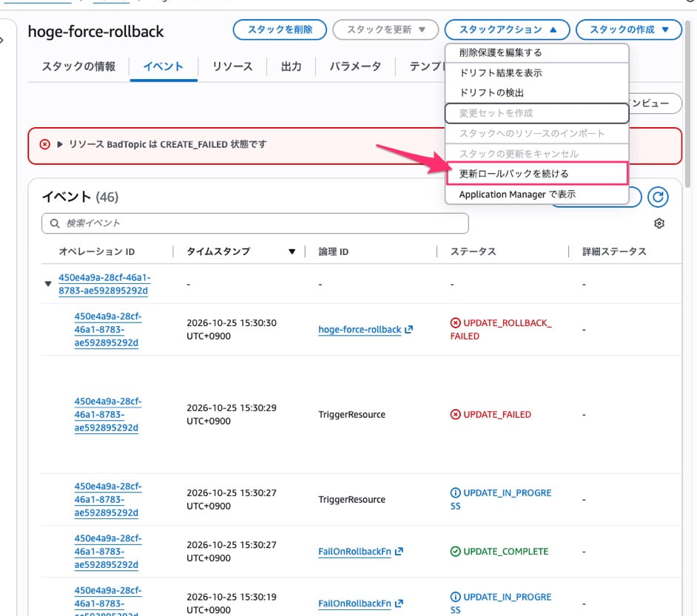Click the refresh events icon
Viewport: 697px width, 616px height.
click(x=658, y=197)
